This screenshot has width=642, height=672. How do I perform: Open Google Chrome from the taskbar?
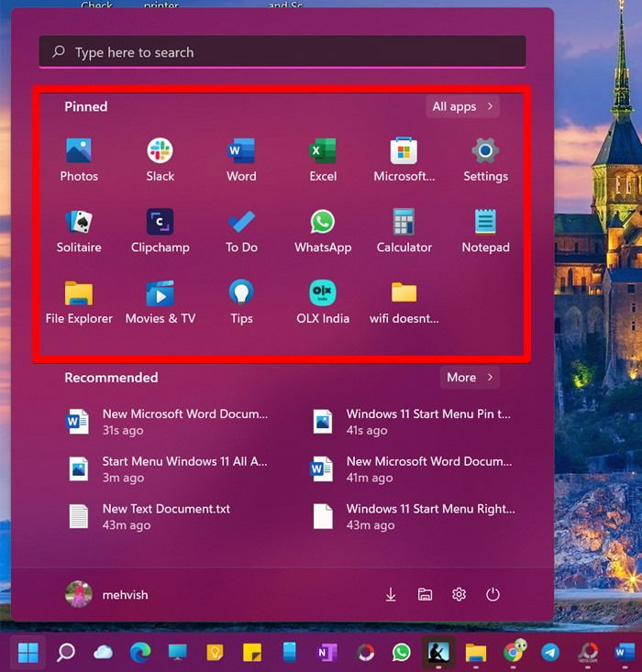pyautogui.click(x=514, y=652)
